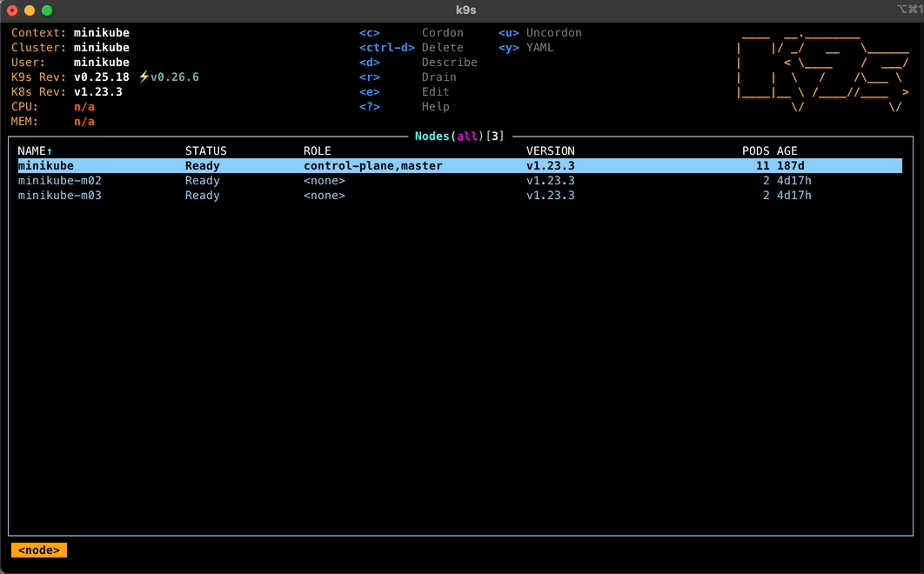Click the Context minikube value
Image resolution: width=924 pixels, height=574 pixels.
pos(101,32)
